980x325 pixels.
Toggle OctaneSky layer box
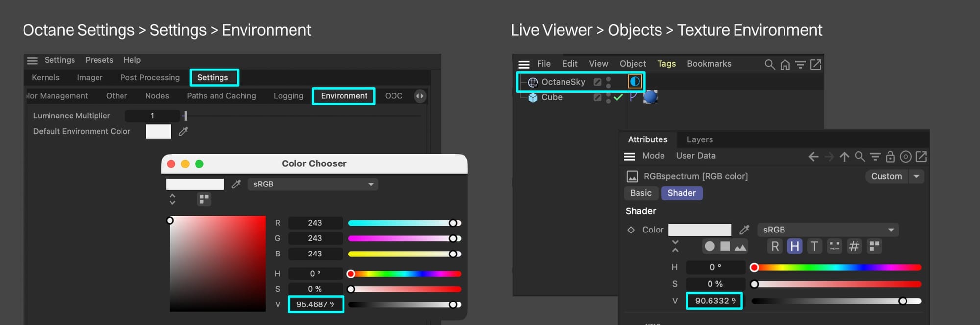tap(597, 82)
